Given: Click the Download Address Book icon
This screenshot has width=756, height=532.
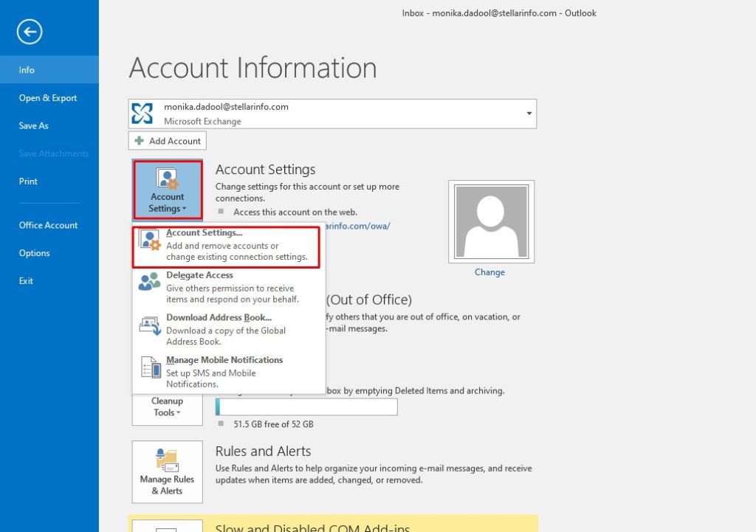Looking at the screenshot, I should point(150,325).
